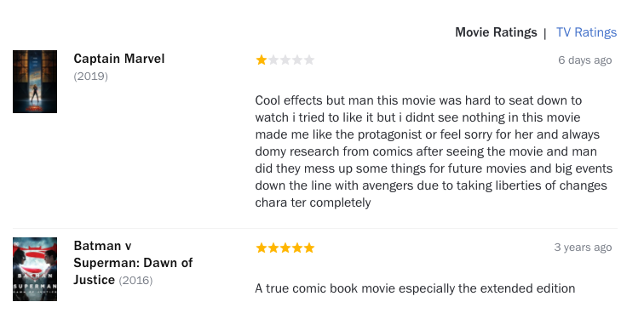Click the fourth empty star on Captain Marvel rating

[297, 60]
